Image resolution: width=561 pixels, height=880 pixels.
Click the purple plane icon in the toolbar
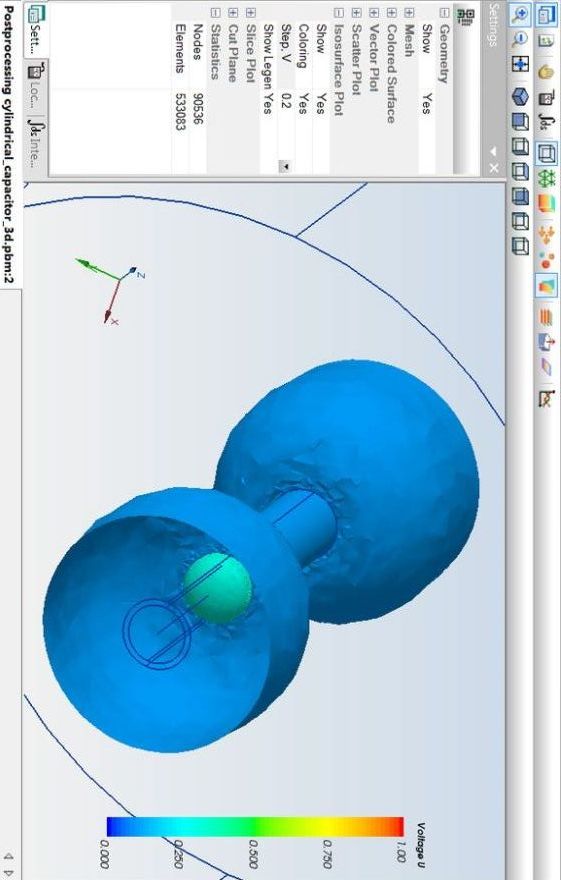(546, 368)
